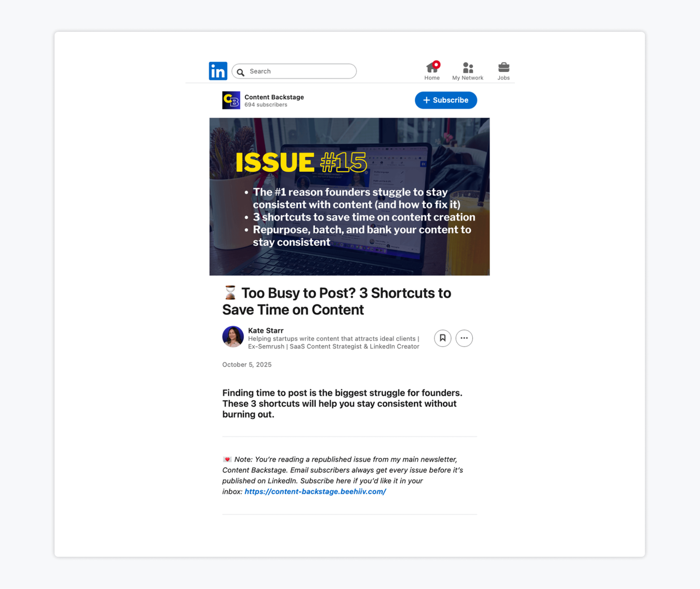This screenshot has width=700, height=589.
Task: Click the My Network navigation label
Action: pyautogui.click(x=467, y=78)
